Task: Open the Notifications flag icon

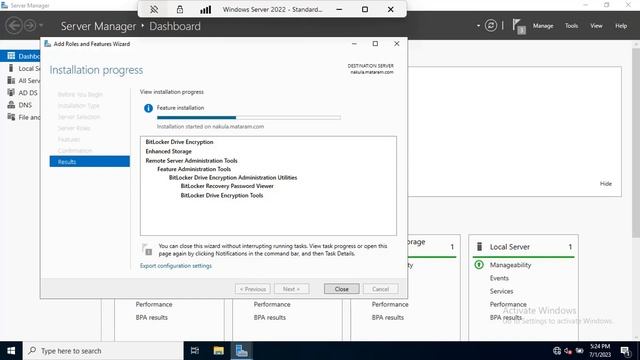Action: pos(519,27)
